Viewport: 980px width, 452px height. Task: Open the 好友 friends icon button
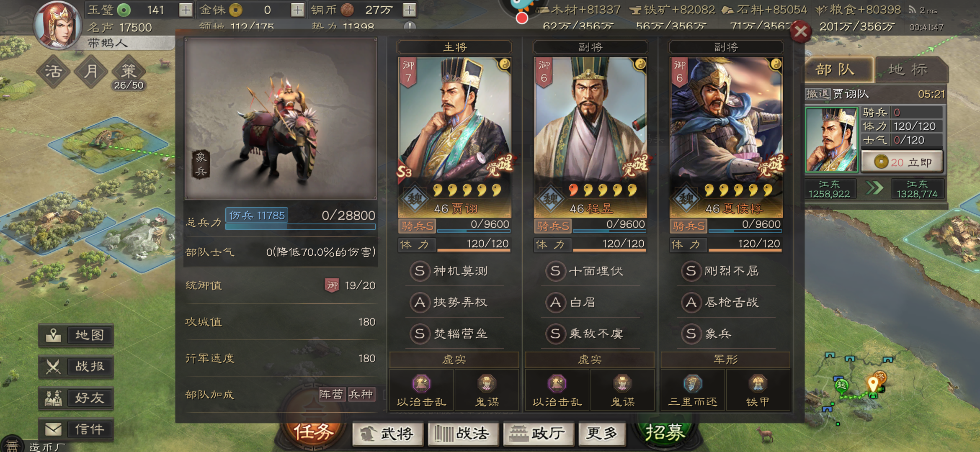point(54,398)
